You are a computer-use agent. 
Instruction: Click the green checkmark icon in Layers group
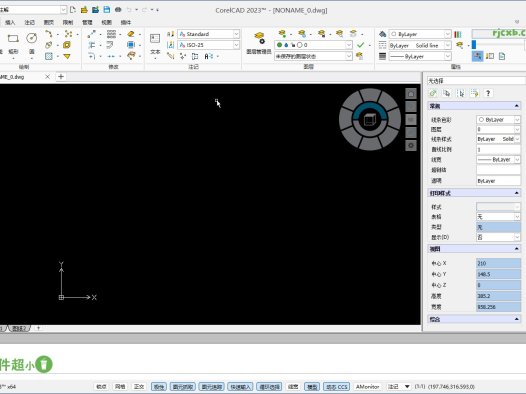361,45
